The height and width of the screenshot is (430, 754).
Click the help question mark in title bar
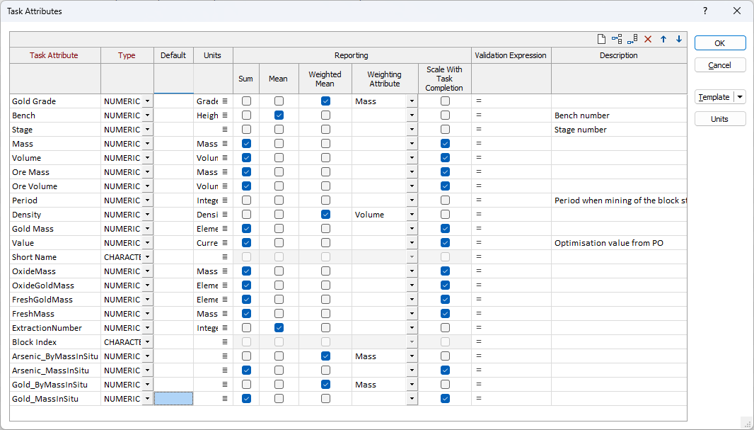pyautogui.click(x=705, y=11)
